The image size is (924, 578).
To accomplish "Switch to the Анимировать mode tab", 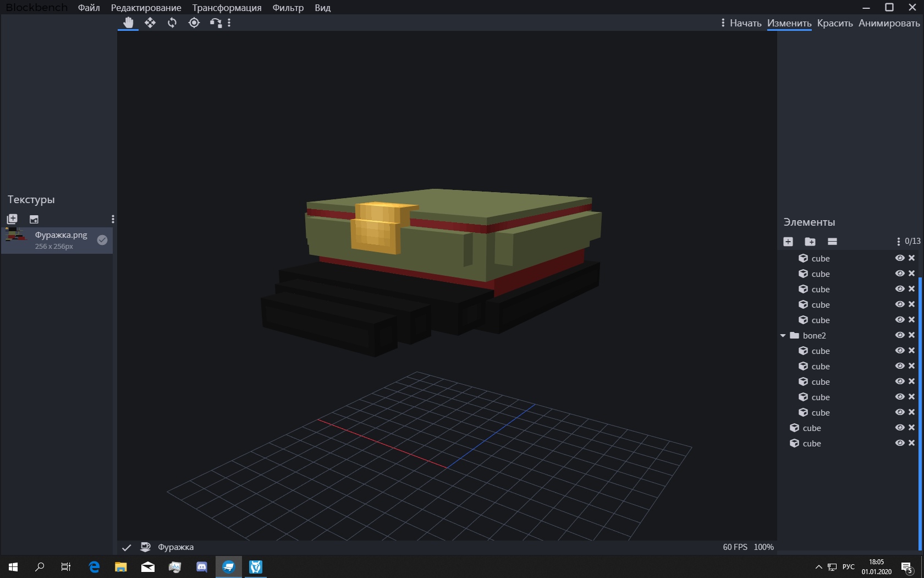I will [889, 23].
